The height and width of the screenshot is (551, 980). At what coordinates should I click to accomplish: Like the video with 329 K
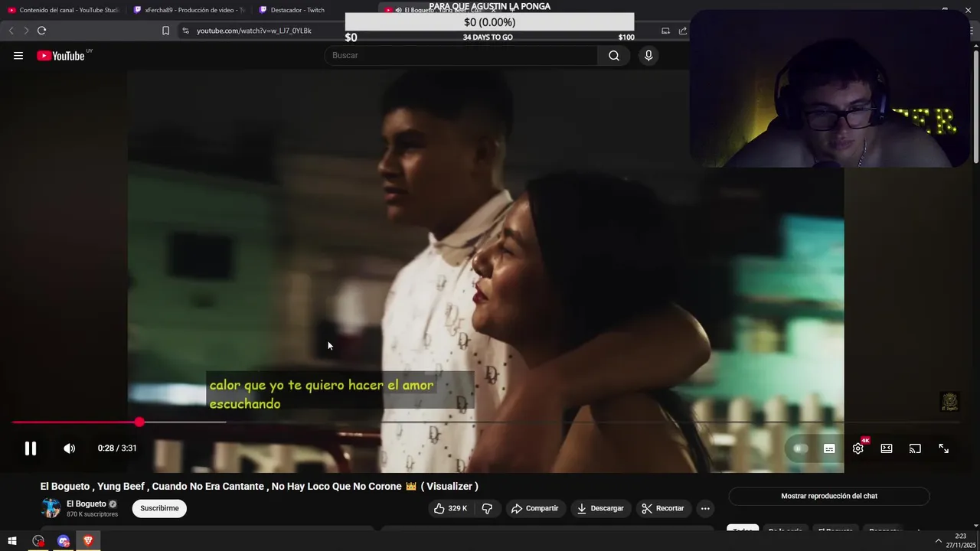coord(450,508)
